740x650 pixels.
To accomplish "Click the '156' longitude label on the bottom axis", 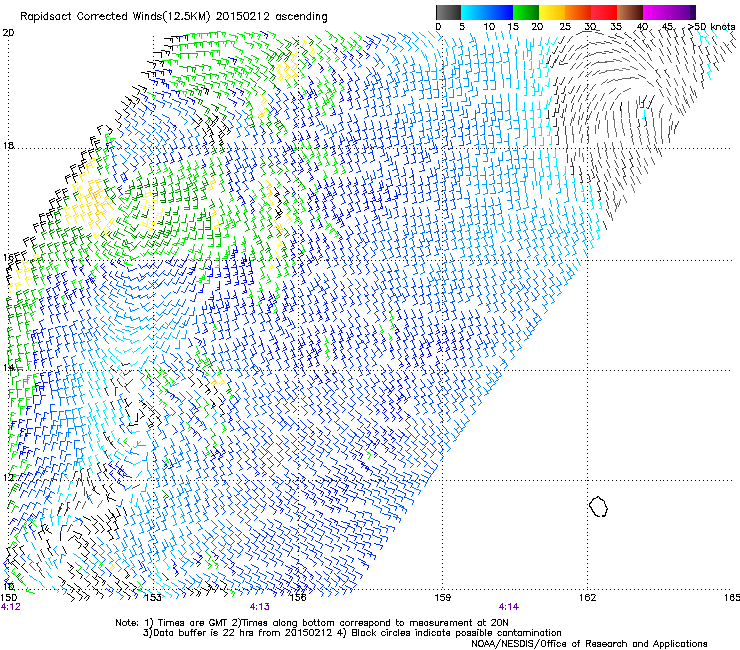I will click(x=298, y=598).
